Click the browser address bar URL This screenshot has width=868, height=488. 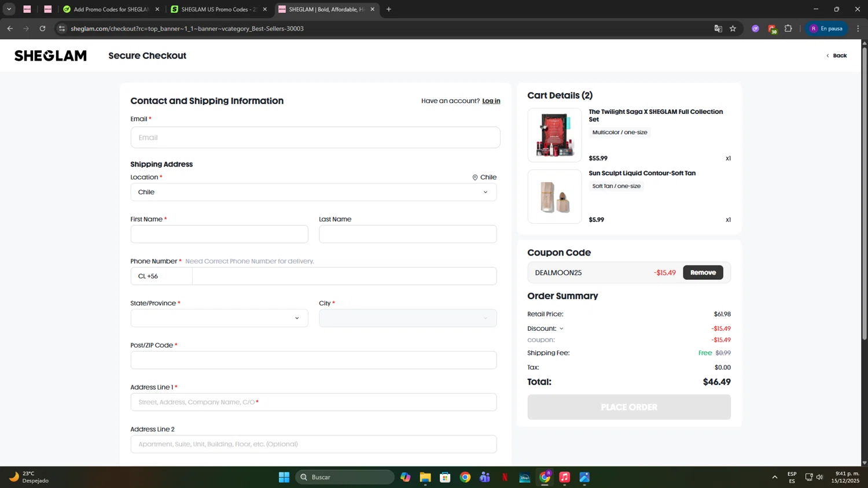(187, 28)
